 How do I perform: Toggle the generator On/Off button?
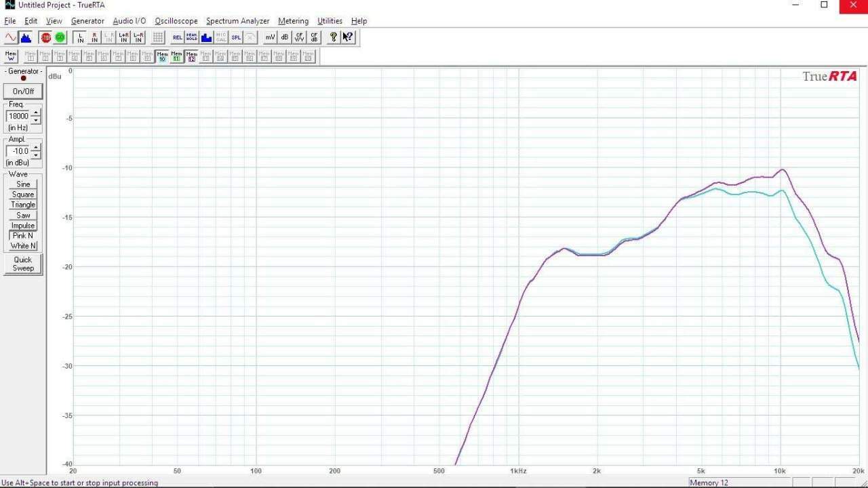[23, 91]
